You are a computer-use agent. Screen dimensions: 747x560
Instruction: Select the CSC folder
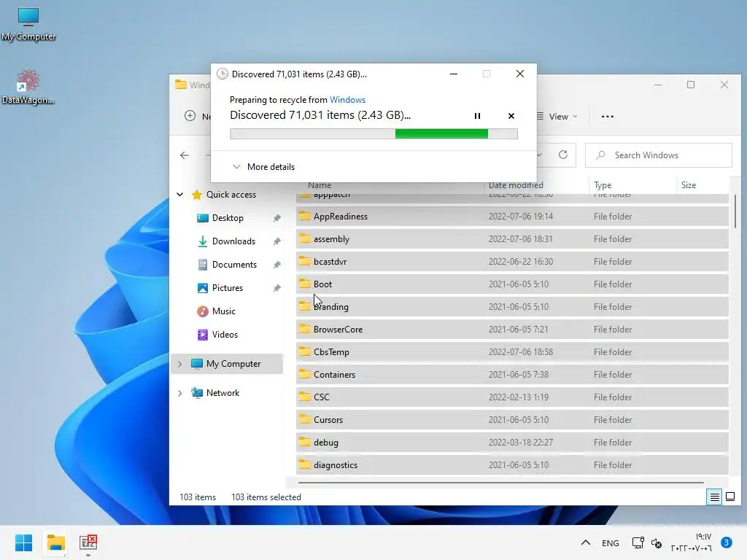tap(512, 397)
